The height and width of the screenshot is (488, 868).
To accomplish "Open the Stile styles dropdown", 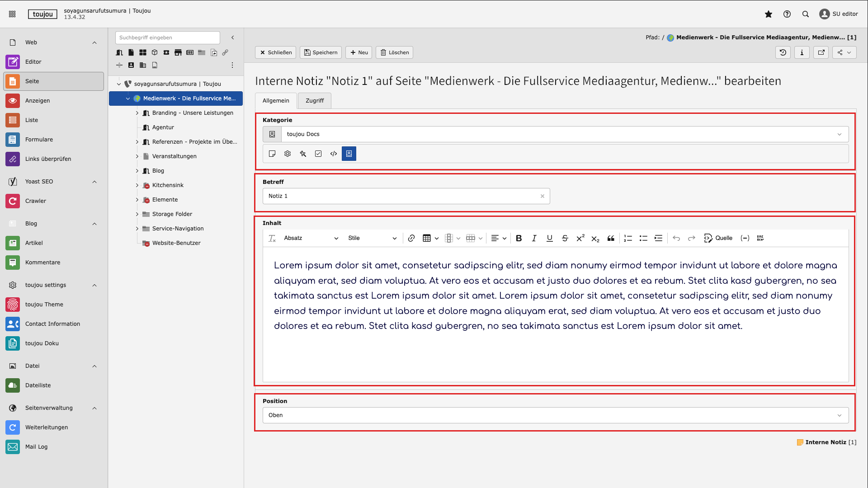I will 373,238.
